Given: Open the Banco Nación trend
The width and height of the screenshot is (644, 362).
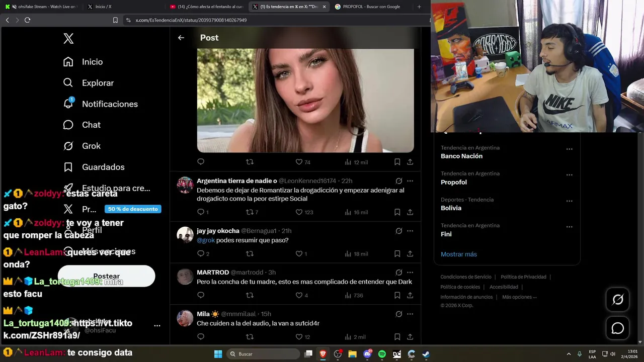Looking at the screenshot, I should (461, 156).
